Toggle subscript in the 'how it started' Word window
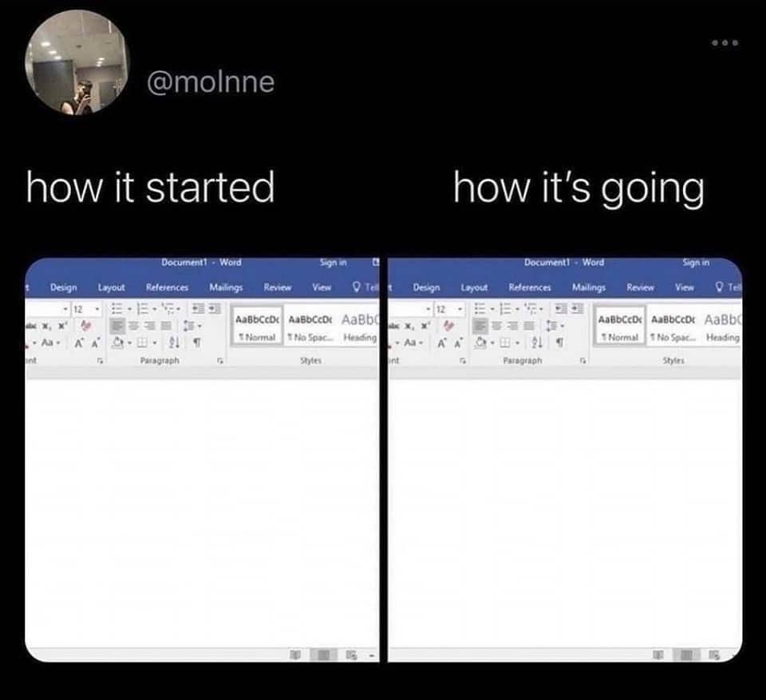 click(x=46, y=326)
